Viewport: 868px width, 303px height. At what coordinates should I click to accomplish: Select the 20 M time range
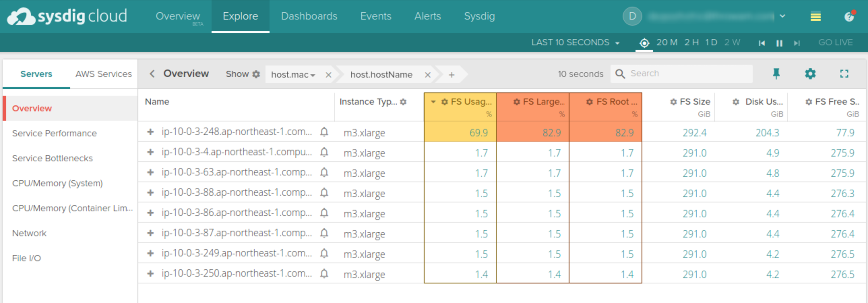pyautogui.click(x=666, y=42)
